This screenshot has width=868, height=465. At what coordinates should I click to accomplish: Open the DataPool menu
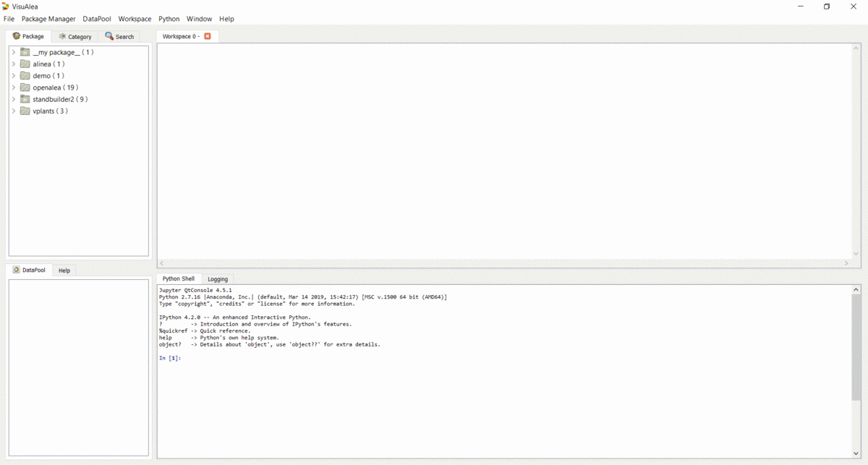tap(97, 19)
